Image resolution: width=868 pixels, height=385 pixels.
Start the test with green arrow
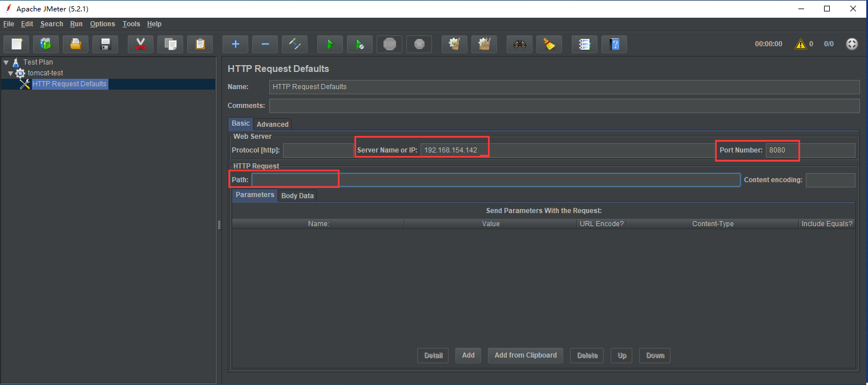330,44
